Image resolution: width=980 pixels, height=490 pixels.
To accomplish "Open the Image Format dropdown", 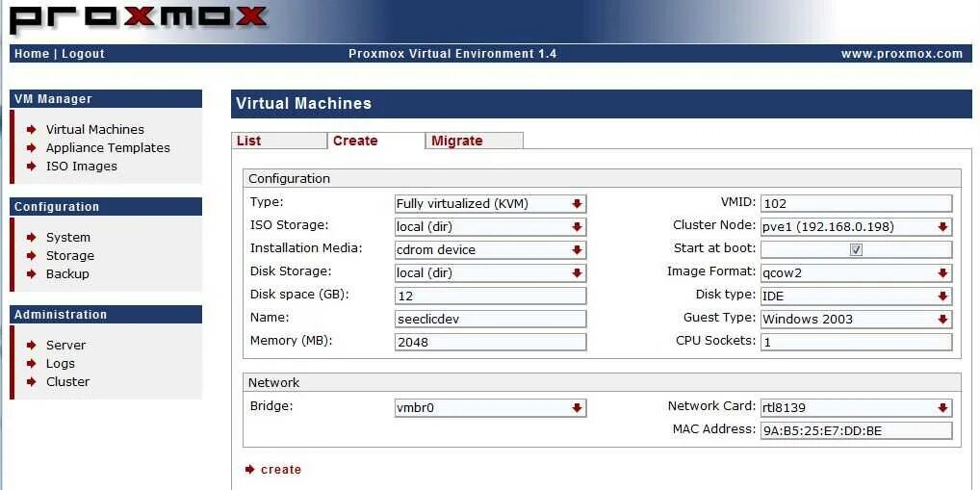I will click(856, 273).
